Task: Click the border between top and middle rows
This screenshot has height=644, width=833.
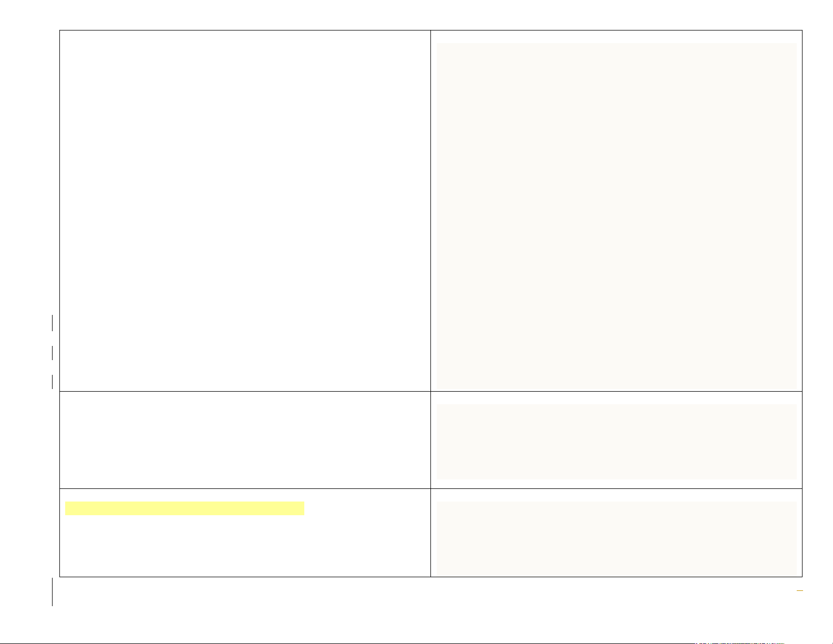Action: point(245,391)
